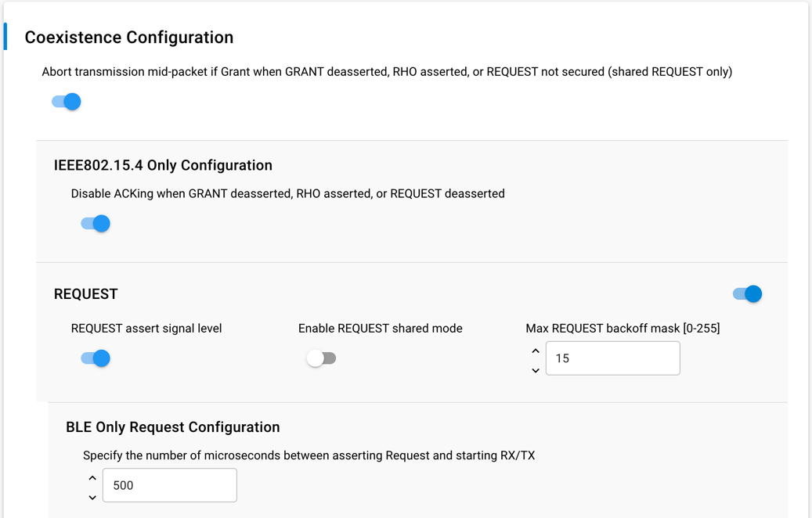This screenshot has width=812, height=518.
Task: Click the Abort transmission mid-packet description text
Action: tap(387, 72)
